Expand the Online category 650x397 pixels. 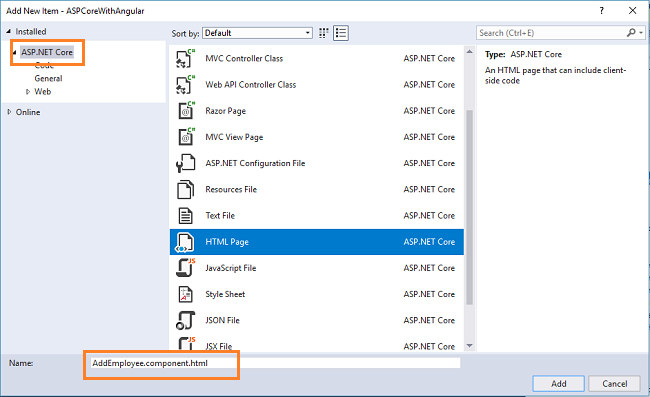[x=9, y=112]
